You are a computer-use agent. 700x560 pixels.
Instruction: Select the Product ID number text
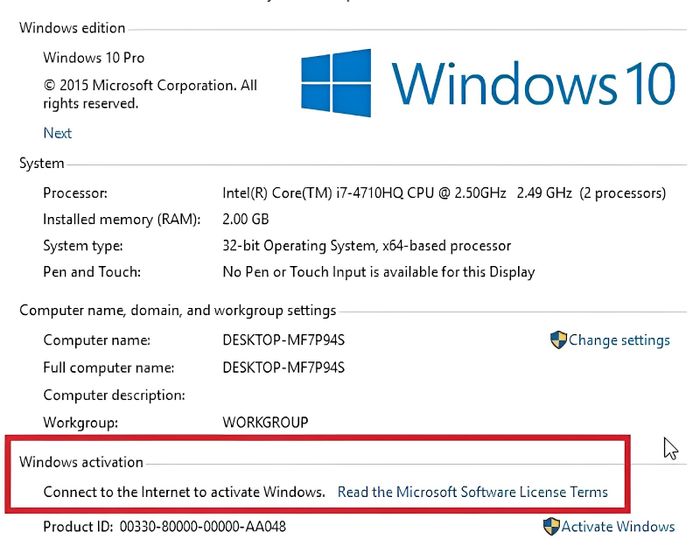[x=203, y=527]
